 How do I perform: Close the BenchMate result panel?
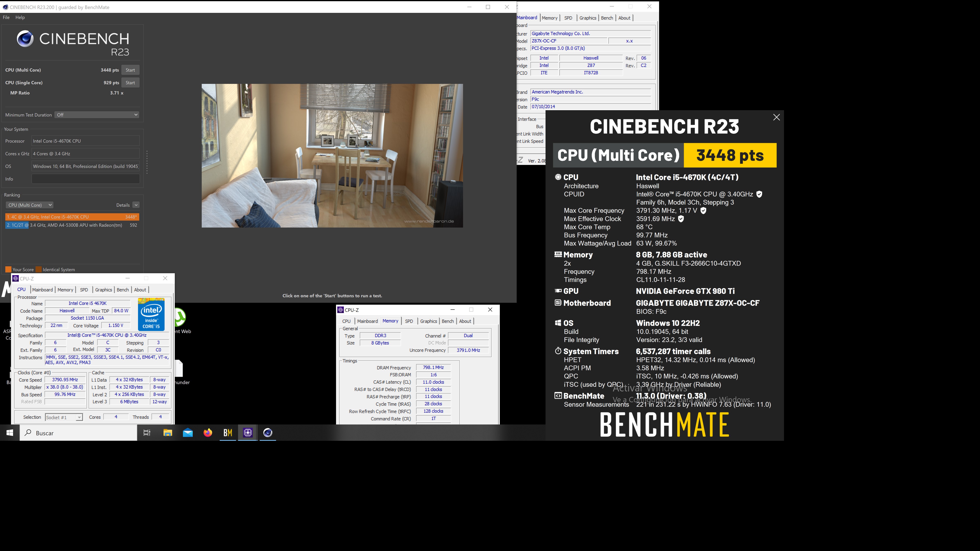point(776,118)
